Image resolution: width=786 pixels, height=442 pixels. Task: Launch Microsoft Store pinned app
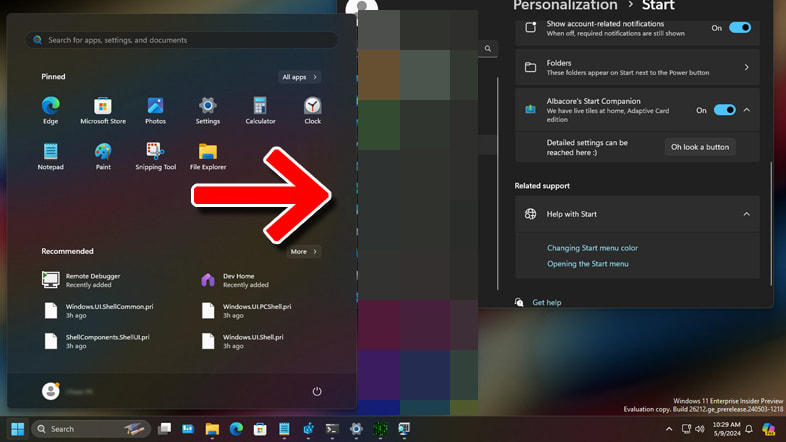tap(103, 108)
